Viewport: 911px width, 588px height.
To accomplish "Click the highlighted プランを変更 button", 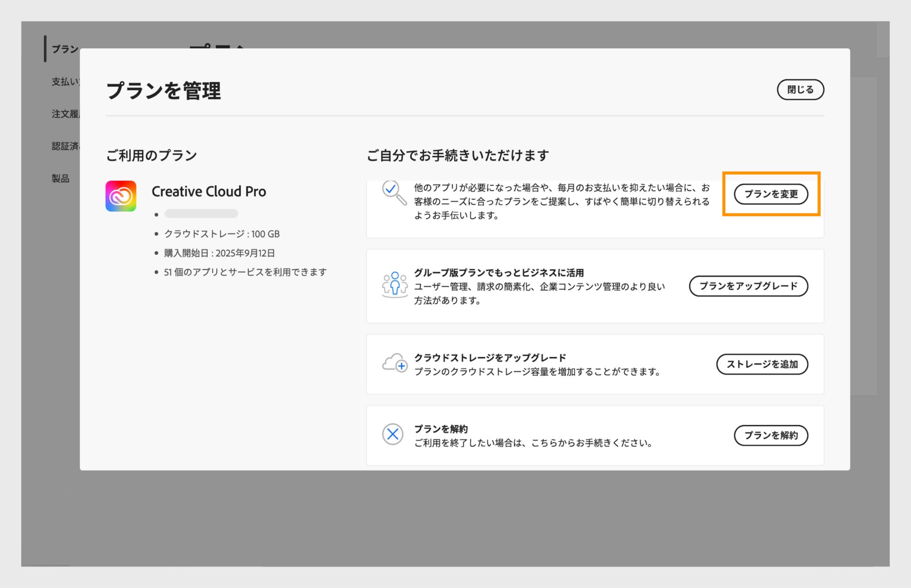I will pyautogui.click(x=771, y=194).
